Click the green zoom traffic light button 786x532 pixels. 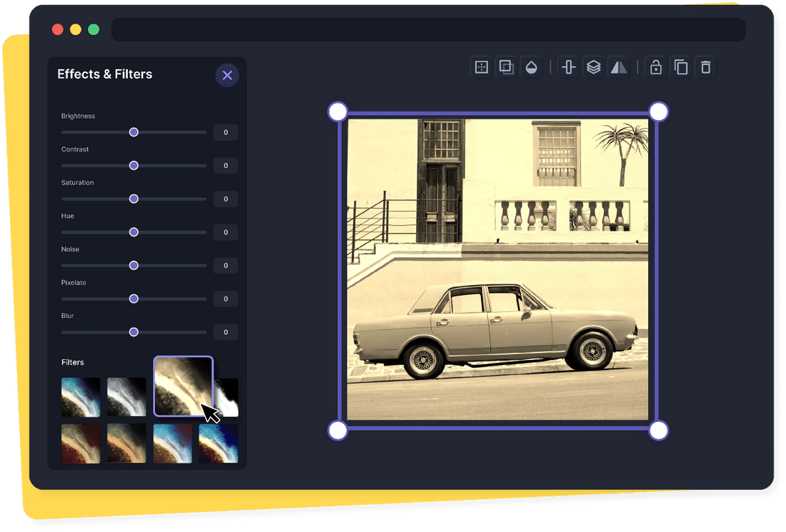pos(93,29)
